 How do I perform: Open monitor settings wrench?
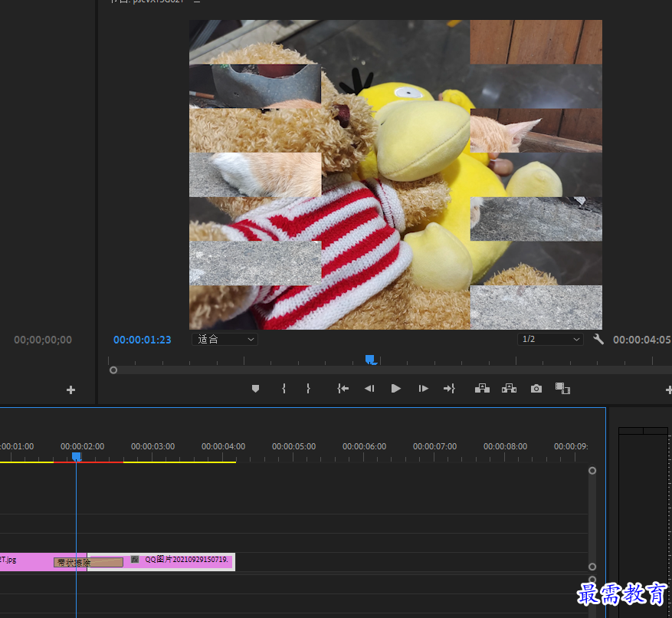click(x=598, y=339)
